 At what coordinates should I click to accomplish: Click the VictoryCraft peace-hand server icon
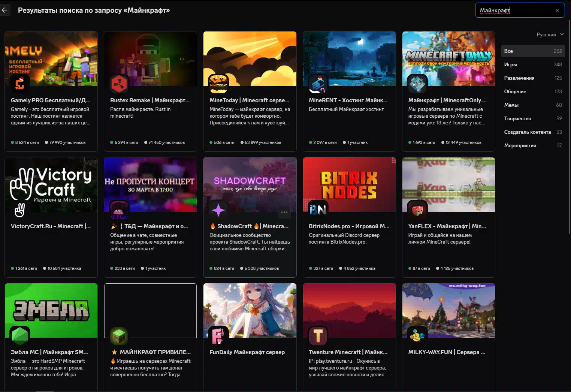(20, 210)
